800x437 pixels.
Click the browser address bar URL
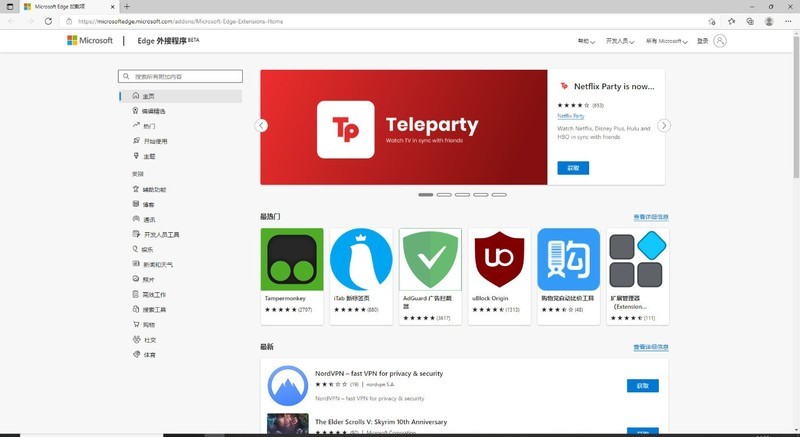(180, 21)
